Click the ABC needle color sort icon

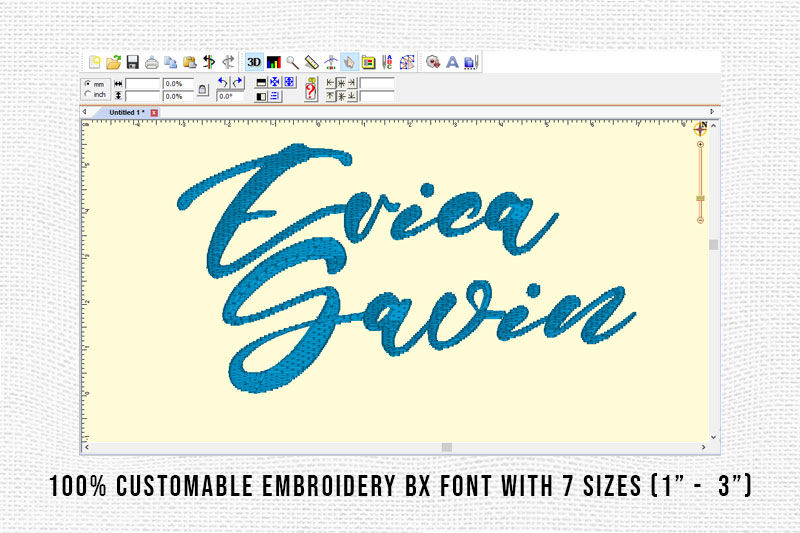point(387,62)
